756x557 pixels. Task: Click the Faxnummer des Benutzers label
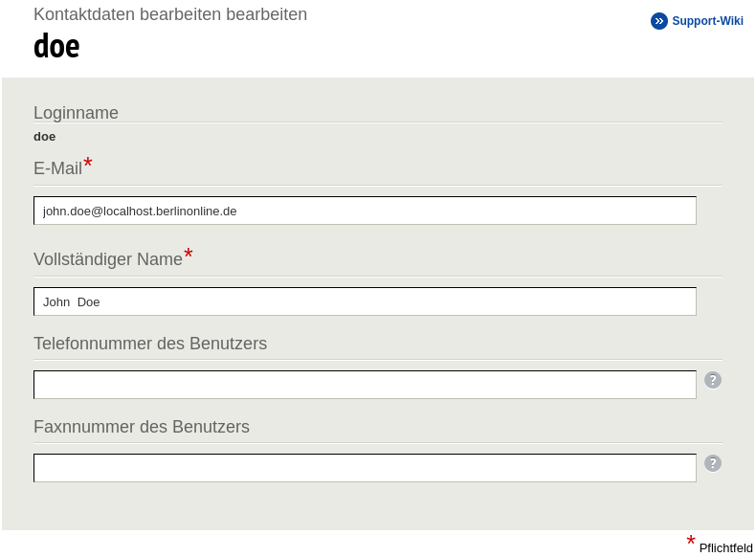click(x=142, y=427)
